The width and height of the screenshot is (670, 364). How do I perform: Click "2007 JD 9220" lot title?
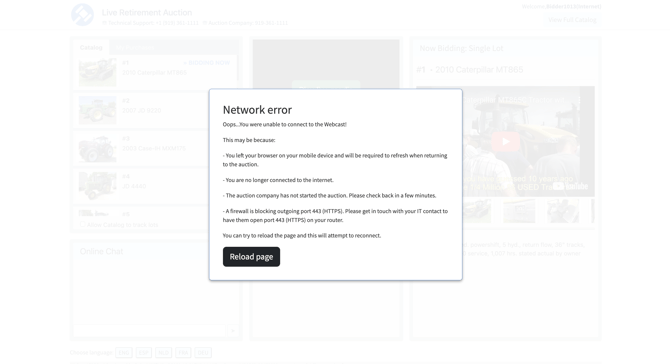141,111
